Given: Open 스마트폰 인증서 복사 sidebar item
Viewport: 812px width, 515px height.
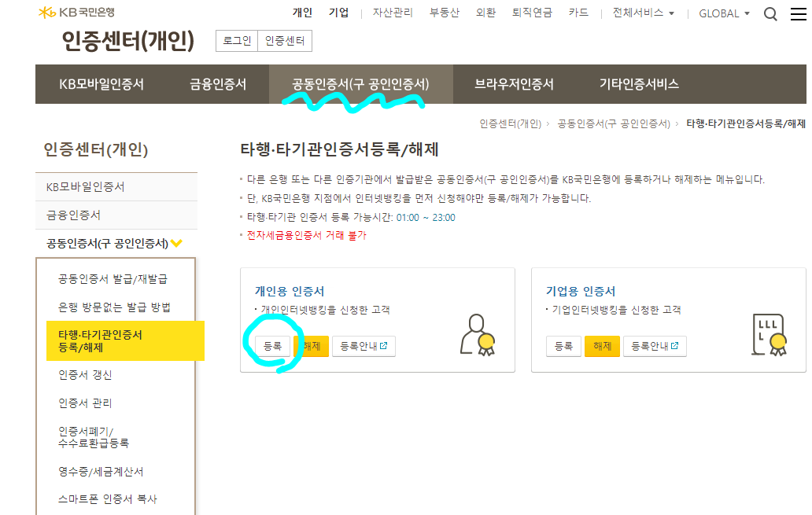Looking at the screenshot, I should [108, 499].
